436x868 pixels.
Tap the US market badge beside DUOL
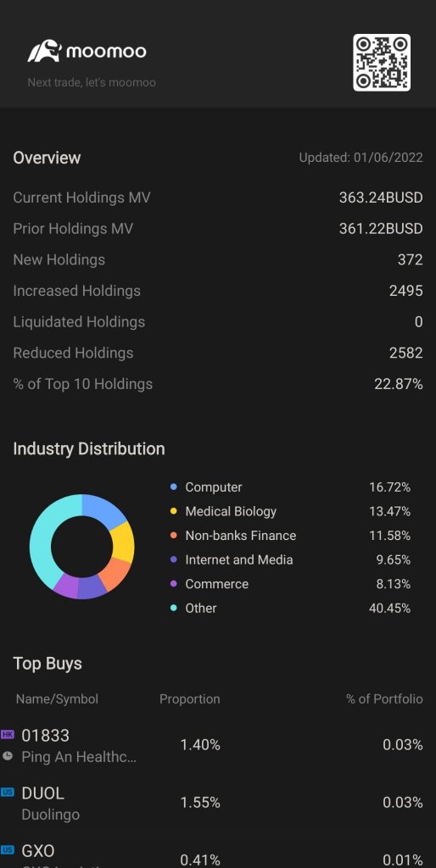coord(7,793)
